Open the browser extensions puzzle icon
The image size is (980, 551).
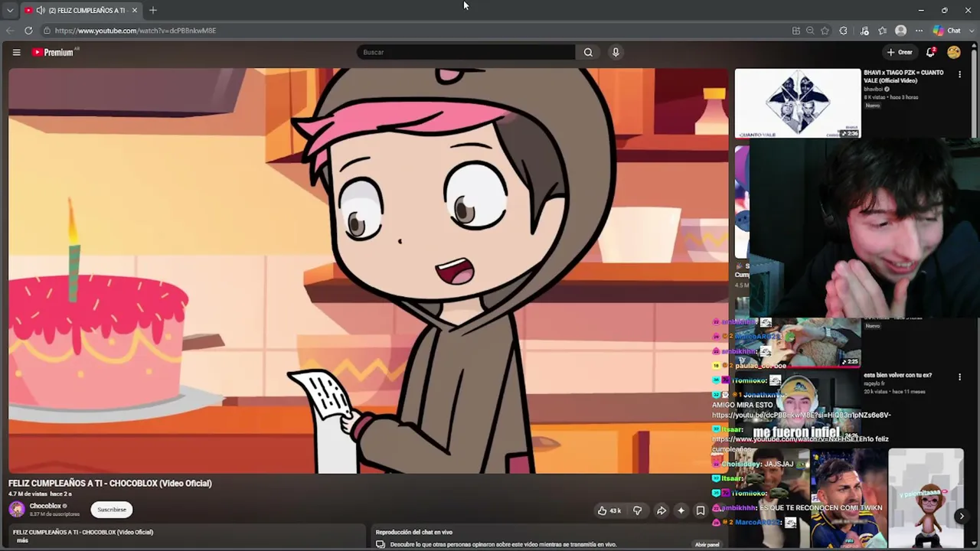coord(844,31)
